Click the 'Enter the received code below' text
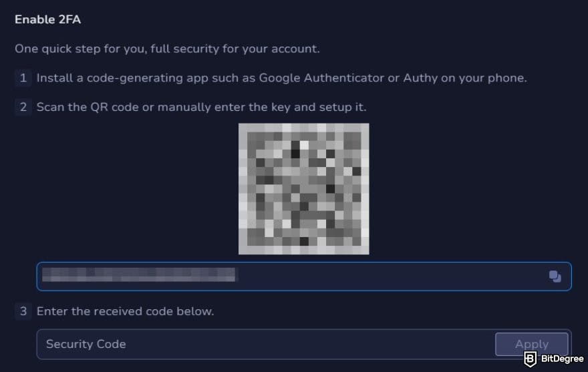The image size is (588, 372). (x=125, y=311)
